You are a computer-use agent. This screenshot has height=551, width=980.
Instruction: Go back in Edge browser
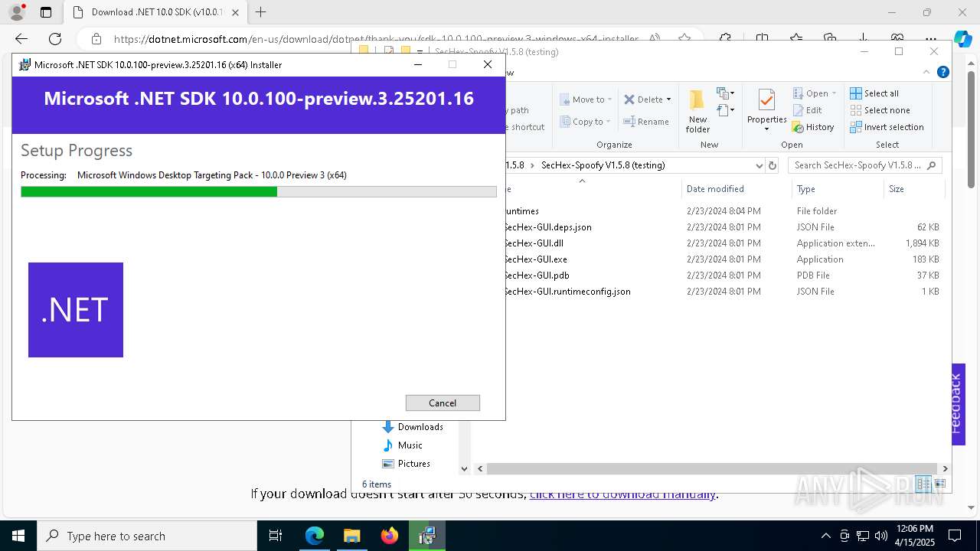click(x=21, y=39)
